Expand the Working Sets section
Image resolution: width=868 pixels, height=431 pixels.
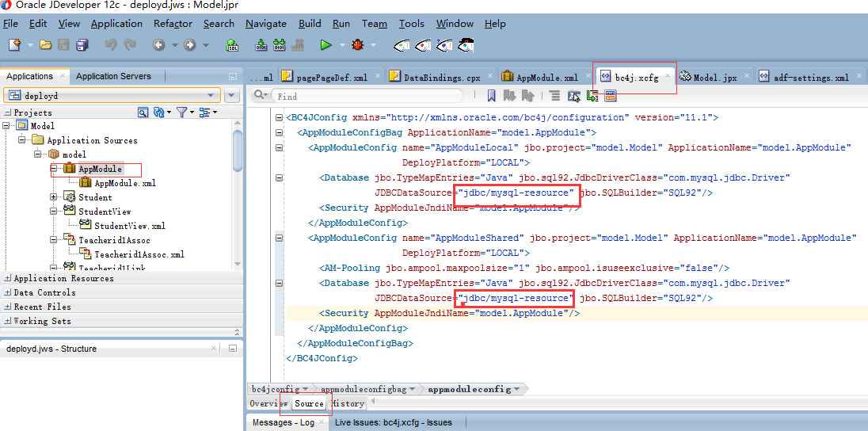[7, 321]
